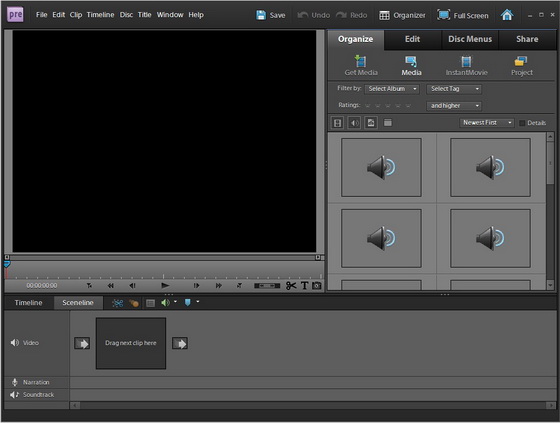This screenshot has width=560, height=423.
Task: Click the media panel view icon beside filters
Action: tap(388, 123)
